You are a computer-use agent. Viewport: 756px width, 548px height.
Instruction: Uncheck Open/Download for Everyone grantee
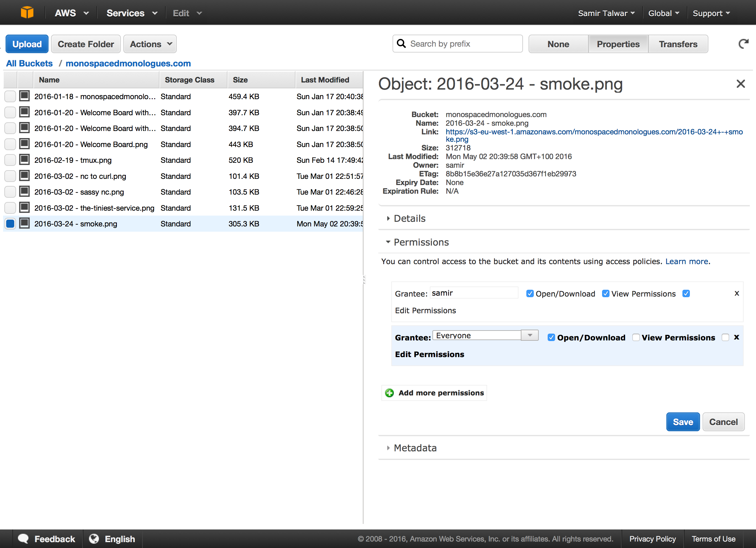pyautogui.click(x=551, y=337)
